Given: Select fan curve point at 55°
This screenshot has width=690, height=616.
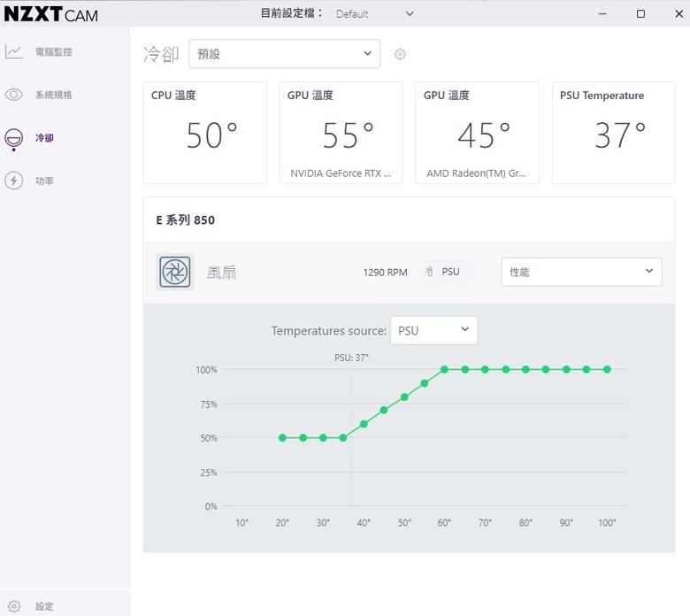Looking at the screenshot, I should [x=425, y=383].
